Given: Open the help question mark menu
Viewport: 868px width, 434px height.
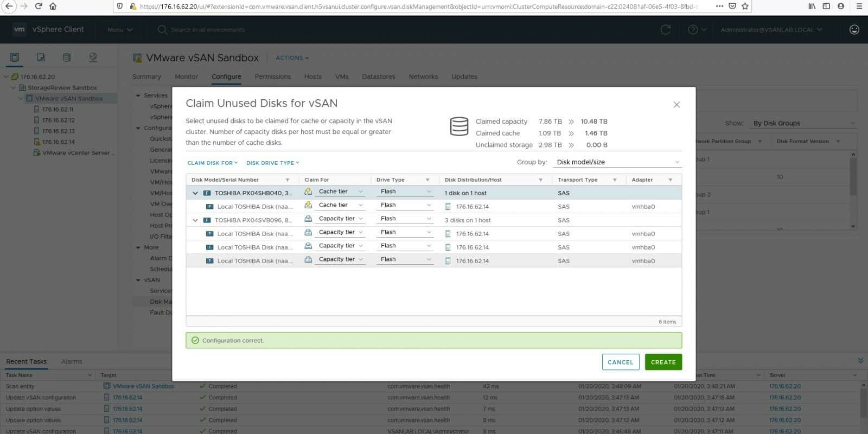Looking at the screenshot, I should [x=697, y=30].
